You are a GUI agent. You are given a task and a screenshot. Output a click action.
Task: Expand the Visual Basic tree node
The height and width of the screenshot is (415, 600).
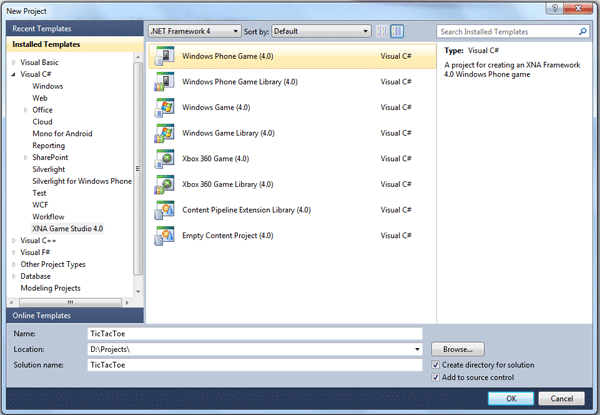(x=14, y=62)
